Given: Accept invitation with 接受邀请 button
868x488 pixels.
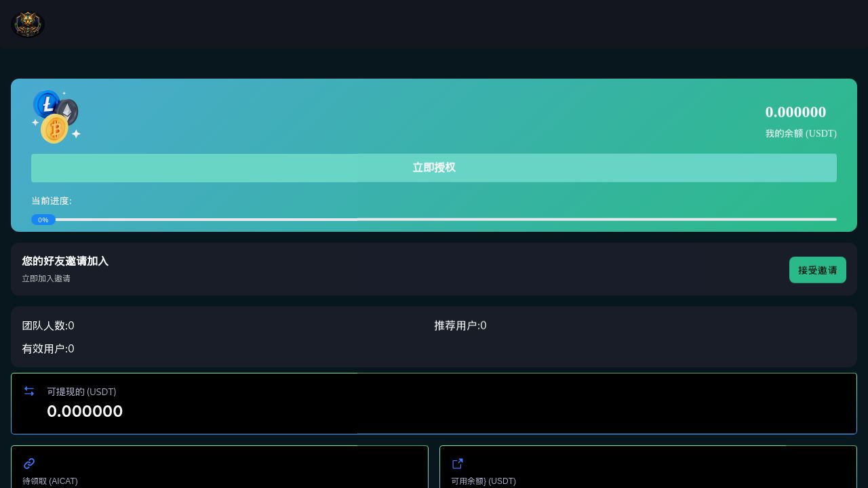Looking at the screenshot, I should 818,270.
